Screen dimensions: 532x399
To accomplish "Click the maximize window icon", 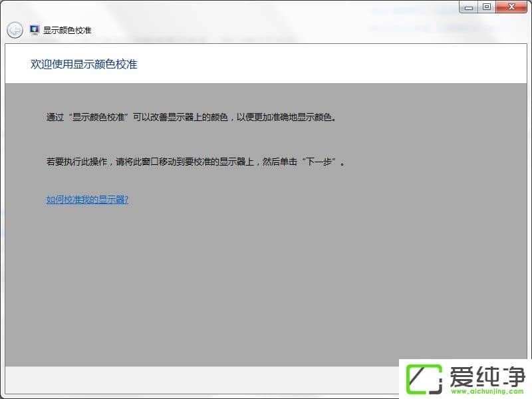I will pos(485,7).
